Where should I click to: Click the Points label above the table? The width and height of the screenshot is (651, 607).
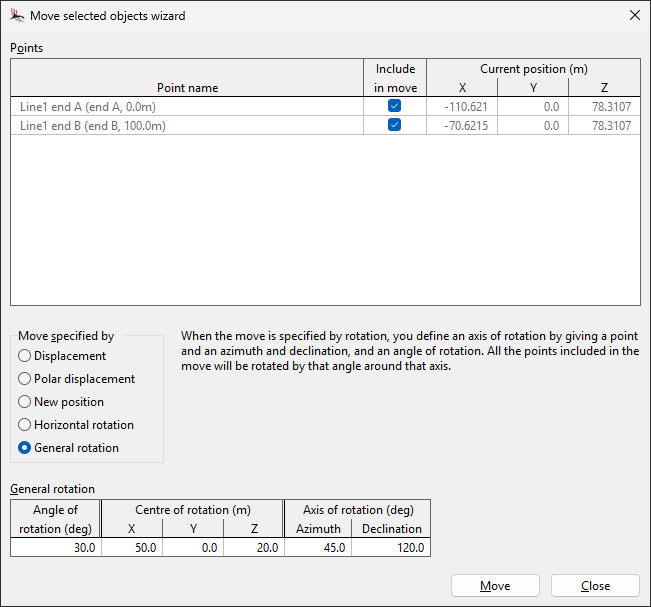point(27,48)
